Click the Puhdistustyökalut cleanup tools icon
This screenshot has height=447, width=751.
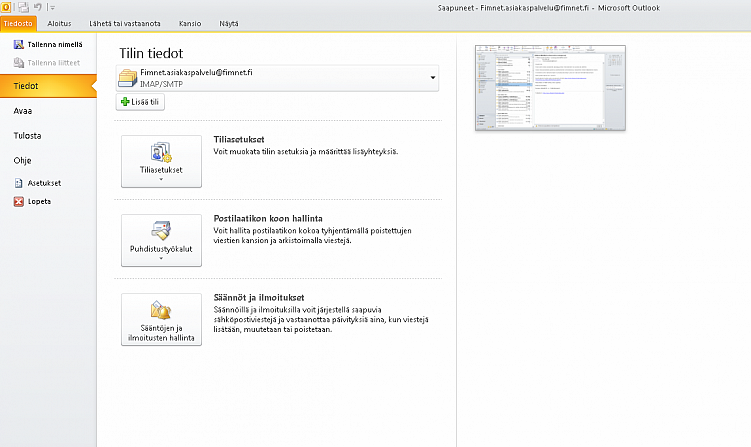[161, 231]
